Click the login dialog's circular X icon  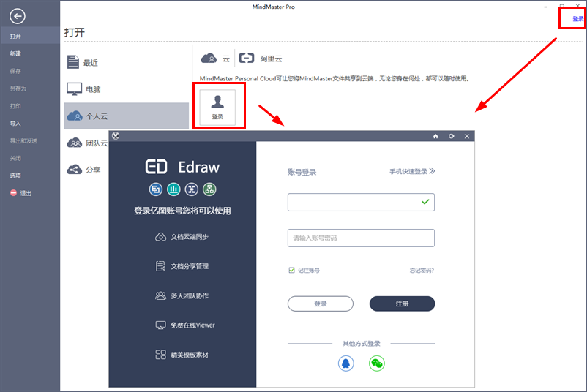pyautogui.click(x=116, y=136)
